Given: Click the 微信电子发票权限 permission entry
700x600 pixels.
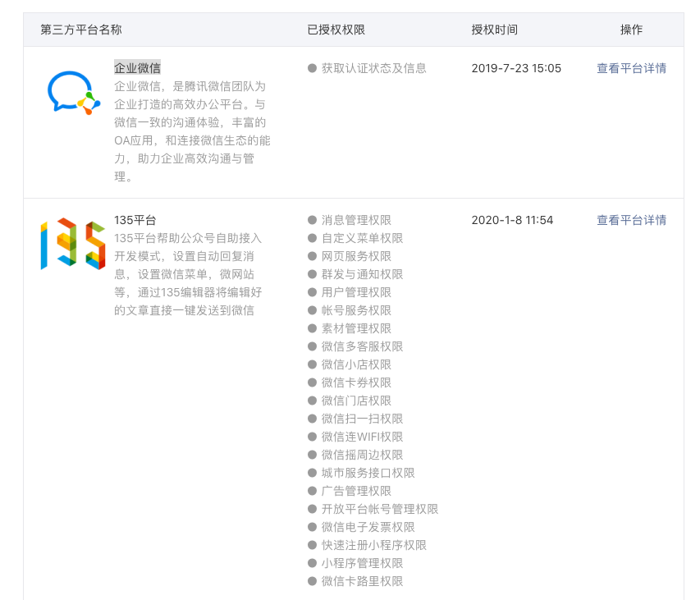Looking at the screenshot, I should coord(361,527).
